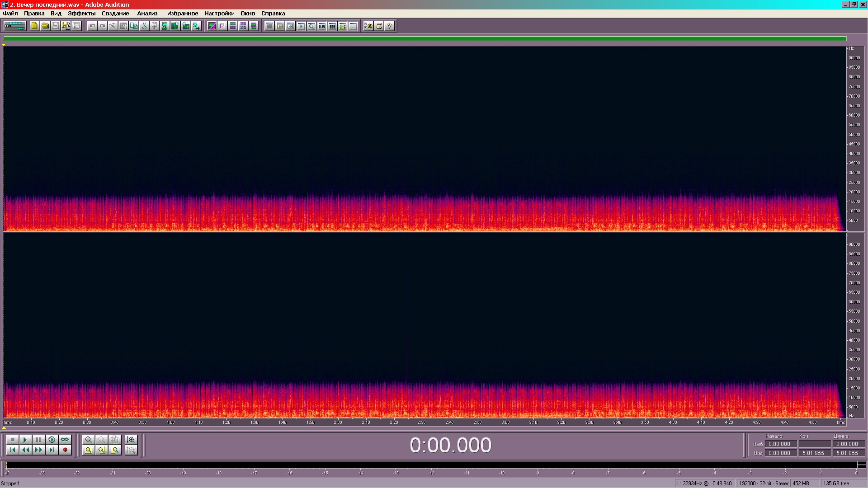This screenshot has height=488, width=868.
Task: Click the New File toolbar icon
Action: click(34, 26)
